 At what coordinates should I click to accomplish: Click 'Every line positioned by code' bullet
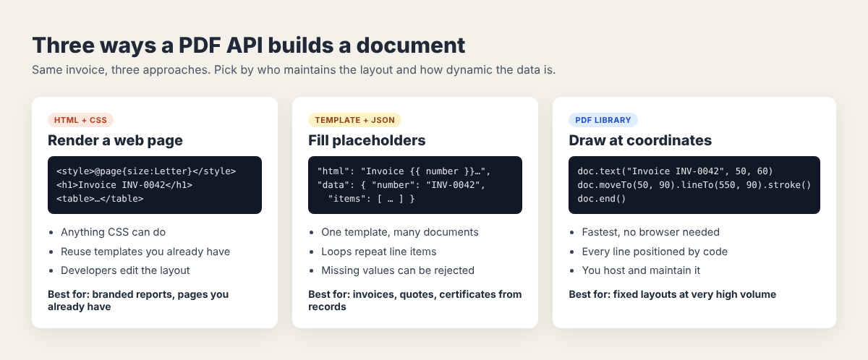655,252
